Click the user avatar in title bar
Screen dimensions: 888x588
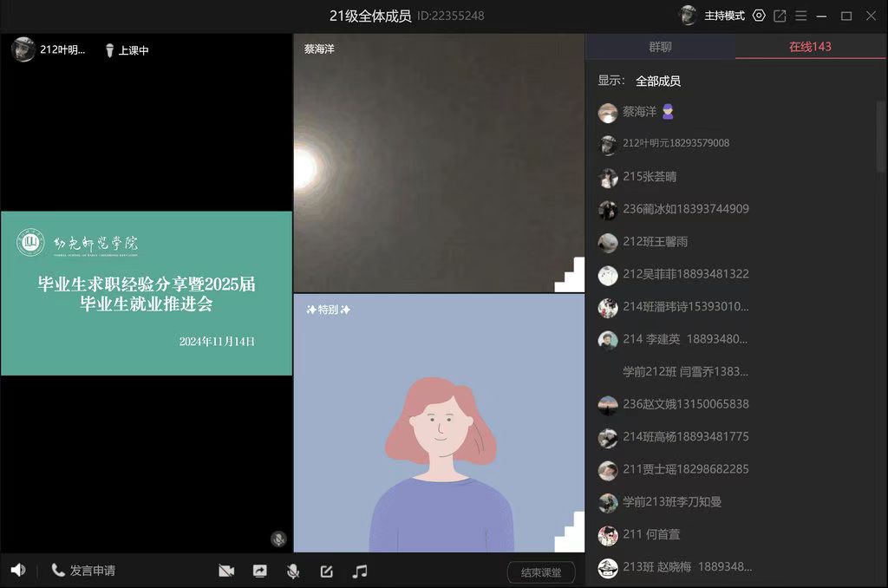click(688, 16)
